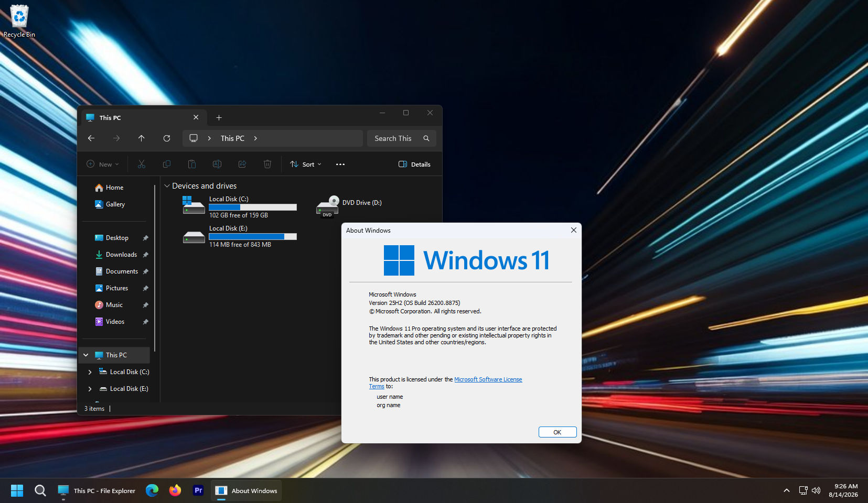Open the Recycle Bin desktop icon

tap(19, 21)
